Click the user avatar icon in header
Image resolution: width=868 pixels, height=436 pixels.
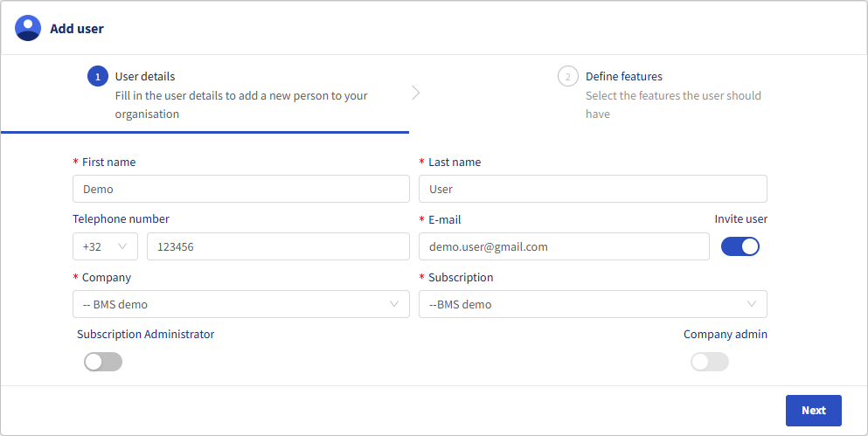[x=28, y=28]
